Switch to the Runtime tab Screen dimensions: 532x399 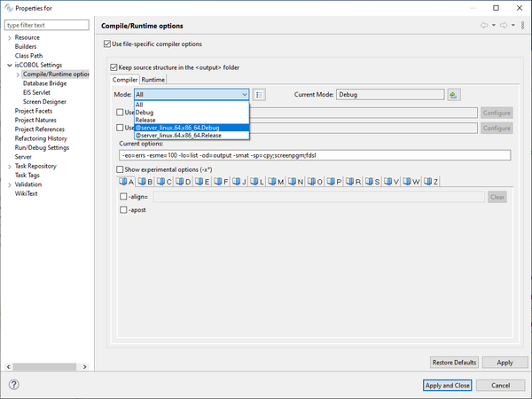(153, 80)
